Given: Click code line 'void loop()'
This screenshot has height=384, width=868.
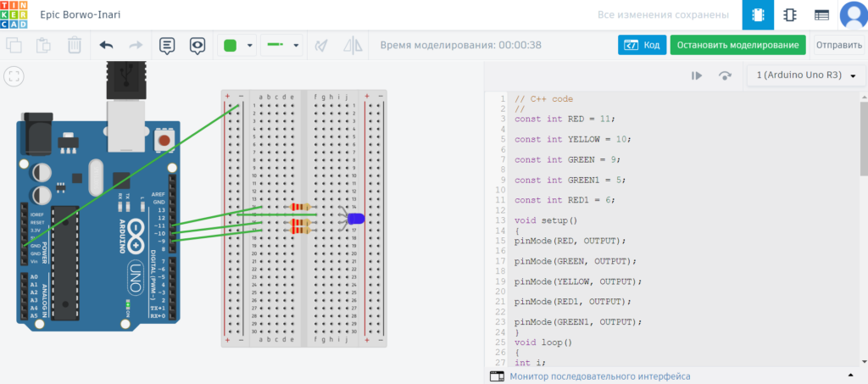Looking at the screenshot, I should (x=543, y=342).
